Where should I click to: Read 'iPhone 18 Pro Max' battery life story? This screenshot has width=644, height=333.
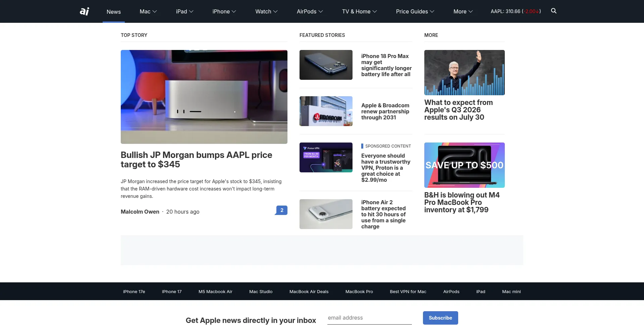click(x=386, y=65)
